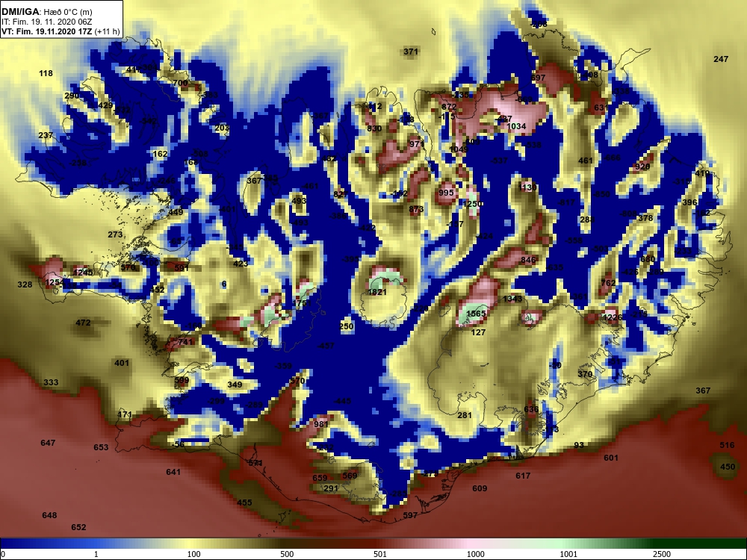Click the map value '659'
The height and width of the screenshot is (560, 747).
(320, 478)
